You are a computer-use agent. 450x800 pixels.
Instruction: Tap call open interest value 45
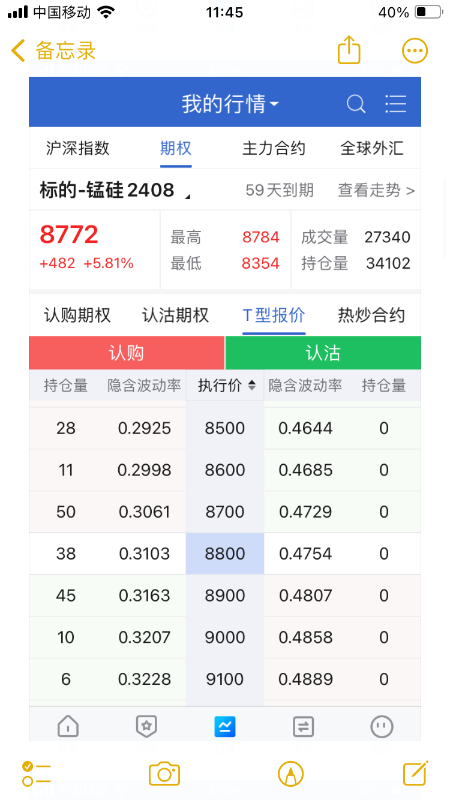(66, 595)
